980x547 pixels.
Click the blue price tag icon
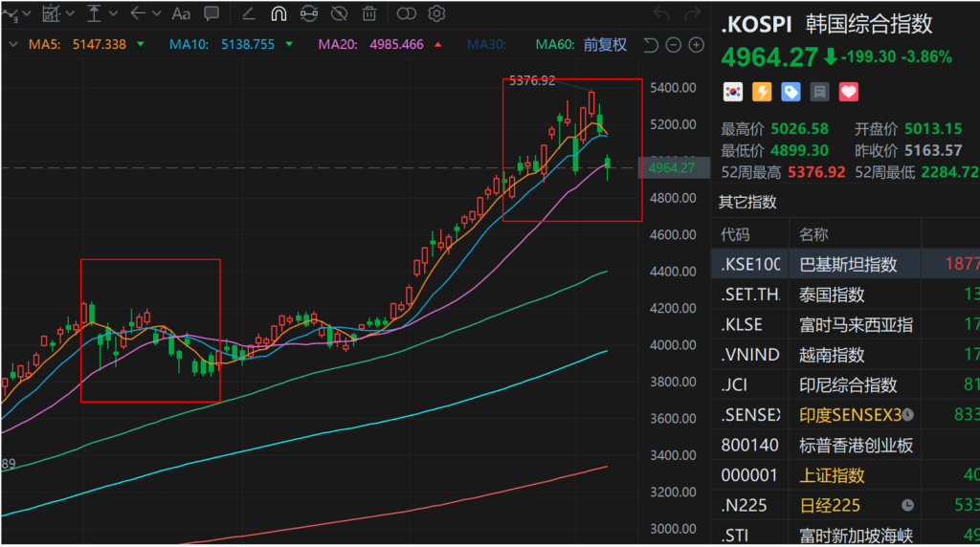click(x=791, y=92)
